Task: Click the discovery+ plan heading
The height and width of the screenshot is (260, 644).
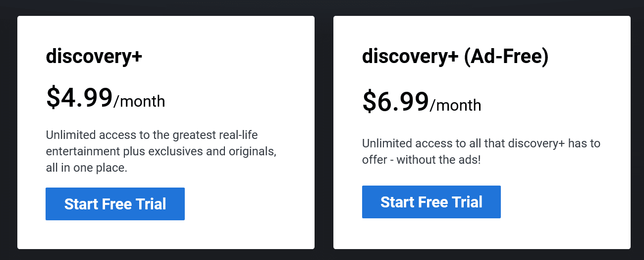Action: [x=94, y=57]
